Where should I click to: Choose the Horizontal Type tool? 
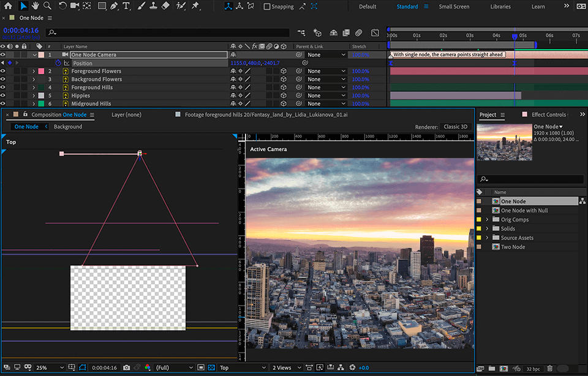[126, 6]
